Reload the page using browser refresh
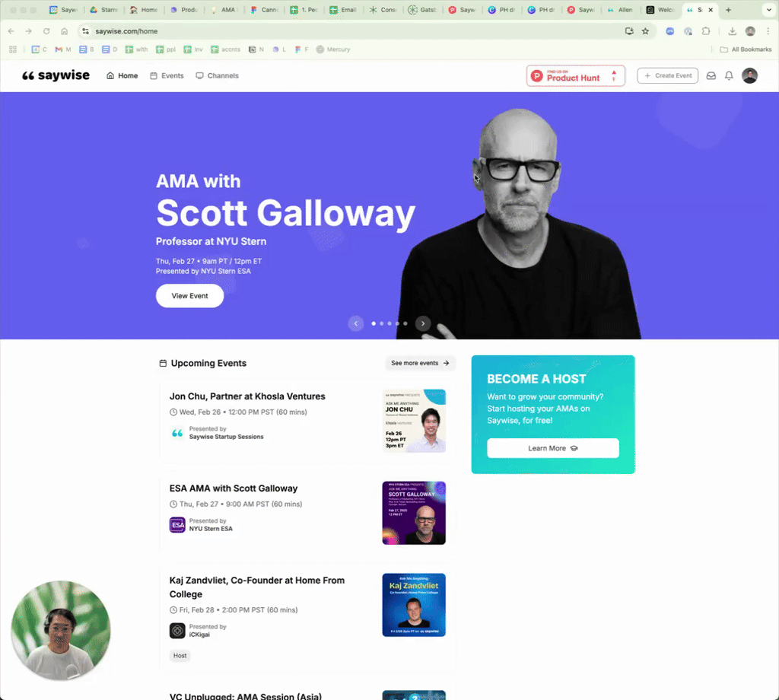 46,30
